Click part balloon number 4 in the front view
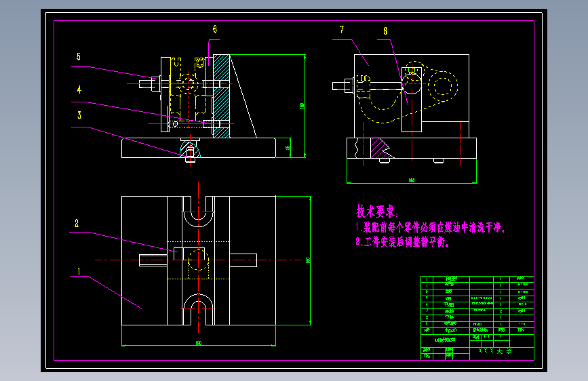The height and width of the screenshot is (381, 588). tap(79, 89)
